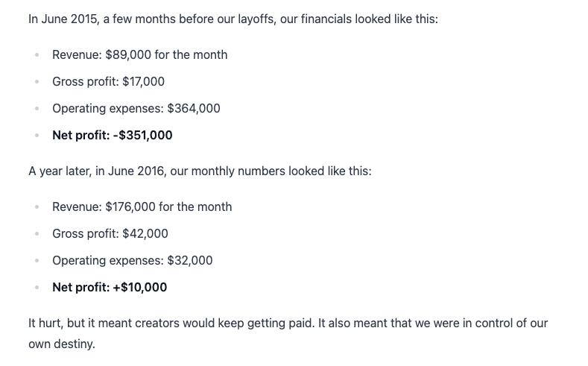This screenshot has width=588, height=366.
Task: Click the bullet dot beside "Gross profit: $42,000"
Action: 36,234
